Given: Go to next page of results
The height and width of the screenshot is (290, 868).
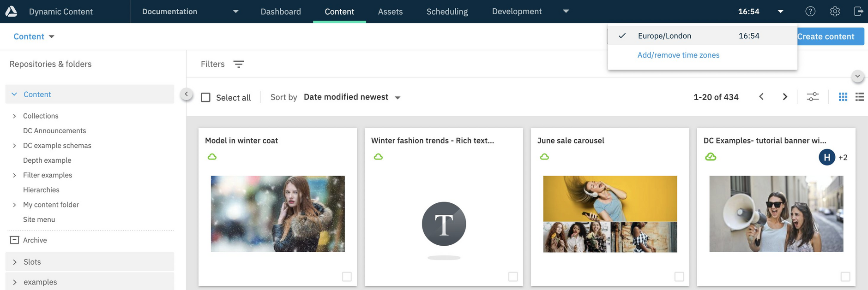Looking at the screenshot, I should click(x=784, y=97).
